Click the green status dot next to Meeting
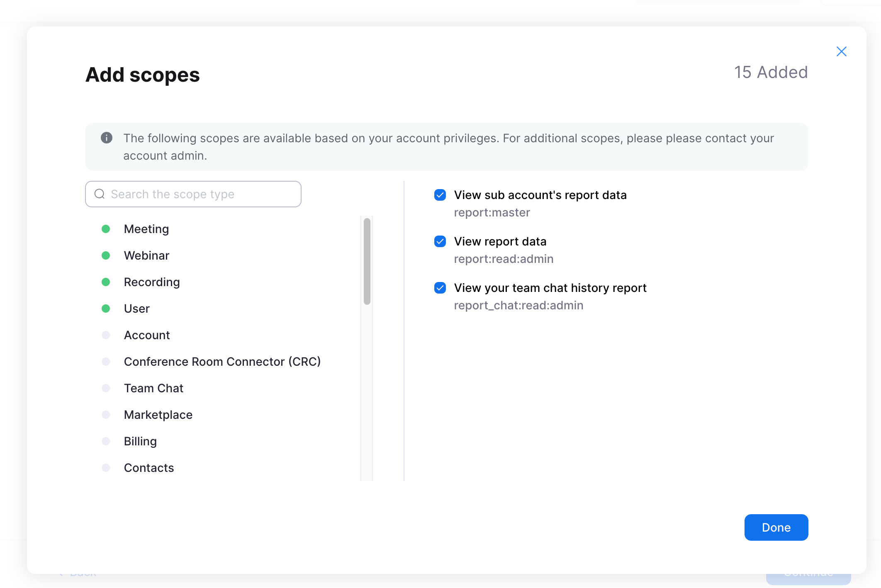Image resolution: width=881 pixels, height=588 pixels. pyautogui.click(x=106, y=228)
